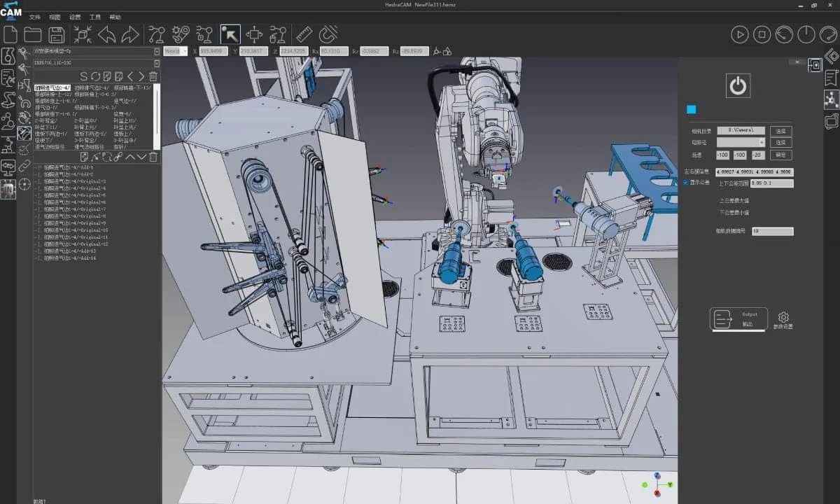Click the crosshair target icon in left sidebar

pos(24,183)
